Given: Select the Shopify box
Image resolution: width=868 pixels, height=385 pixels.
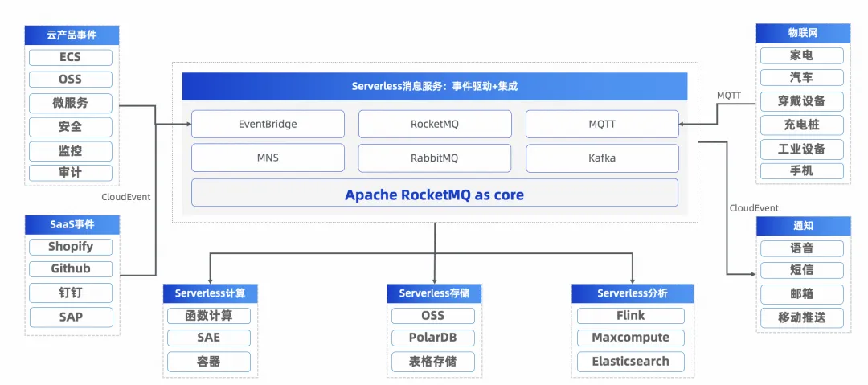Looking at the screenshot, I should pyautogui.click(x=70, y=247).
